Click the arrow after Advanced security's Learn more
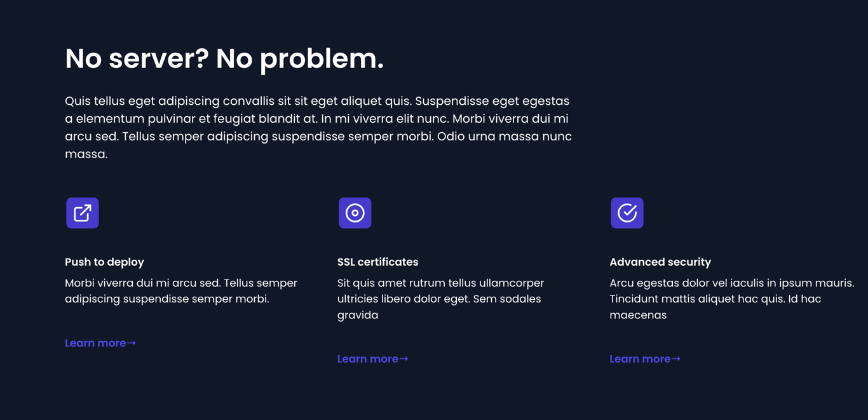The image size is (868, 420). (676, 359)
